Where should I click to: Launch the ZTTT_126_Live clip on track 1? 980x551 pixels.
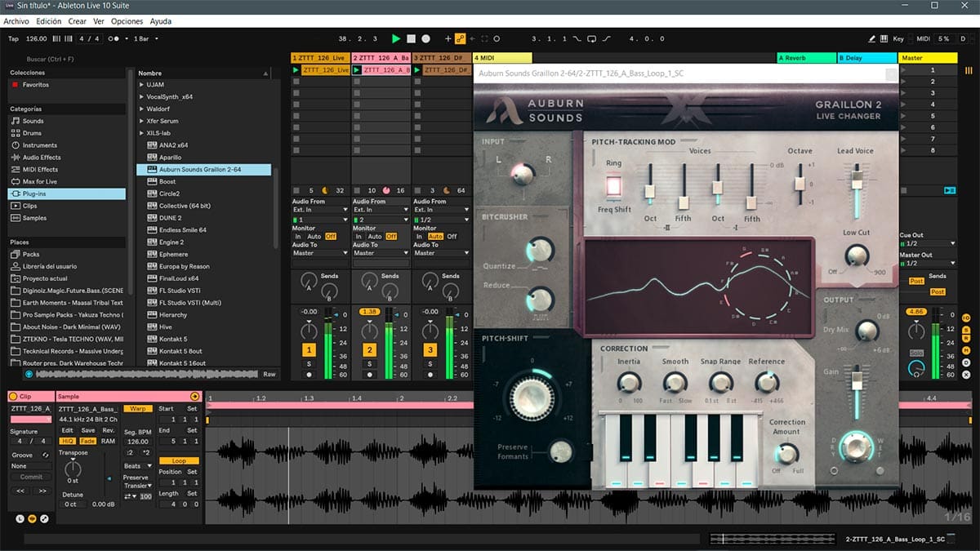click(296, 70)
